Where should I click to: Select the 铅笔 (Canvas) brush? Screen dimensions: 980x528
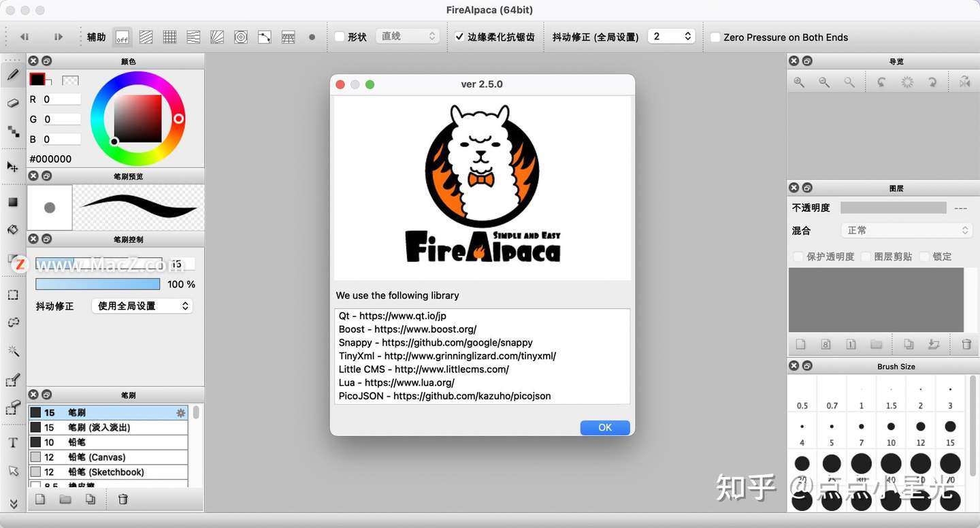tap(108, 457)
